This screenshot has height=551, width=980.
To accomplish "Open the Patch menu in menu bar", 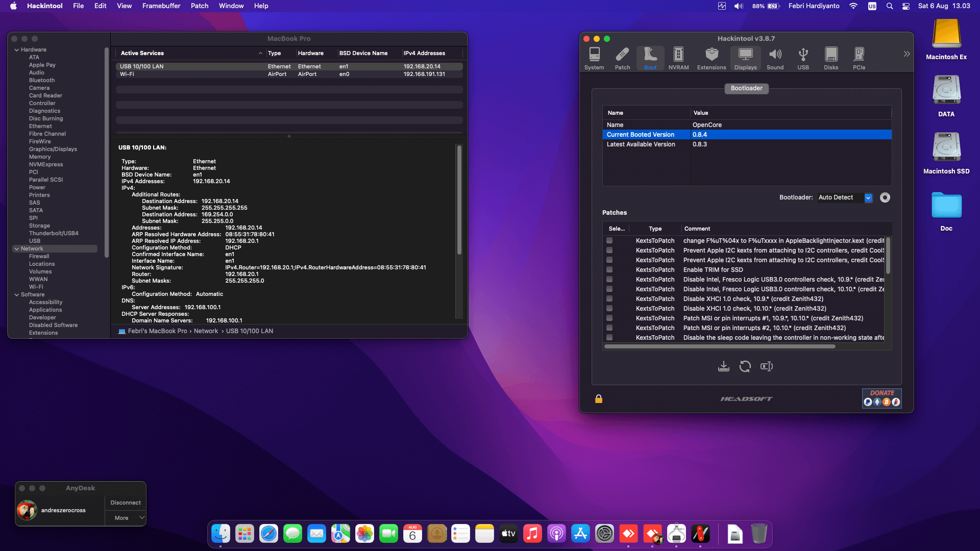I will point(200,6).
